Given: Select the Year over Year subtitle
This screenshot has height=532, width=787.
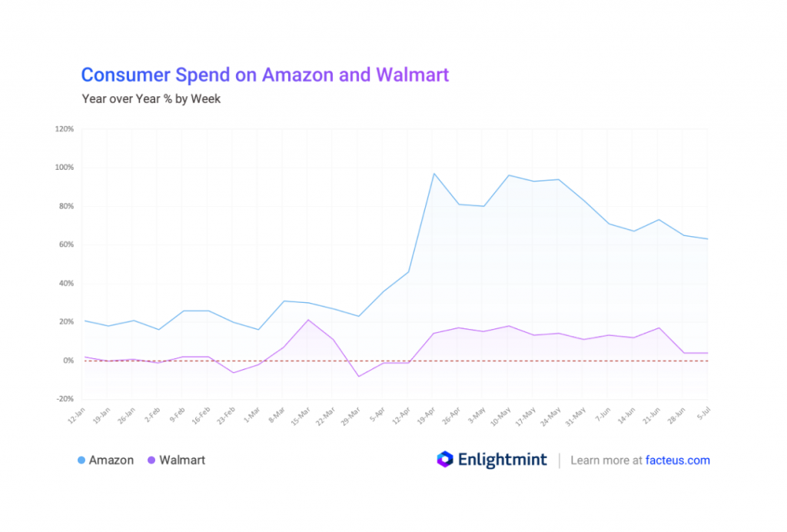Looking at the screenshot, I should tap(151, 98).
